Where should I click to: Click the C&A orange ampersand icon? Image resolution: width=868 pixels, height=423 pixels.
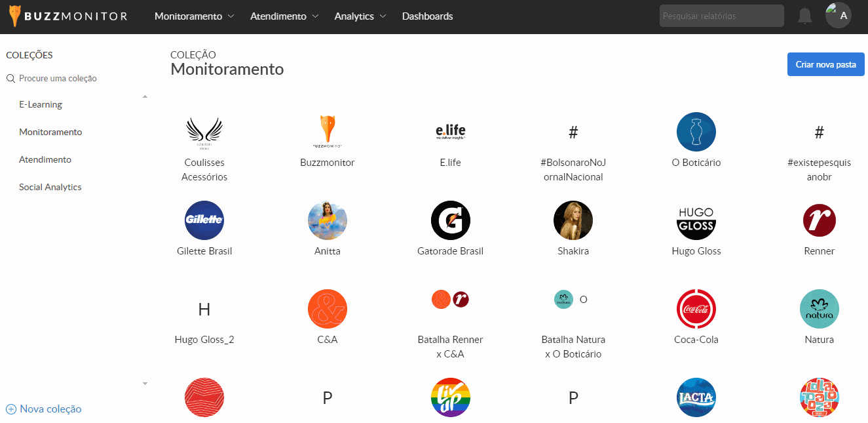pos(328,309)
